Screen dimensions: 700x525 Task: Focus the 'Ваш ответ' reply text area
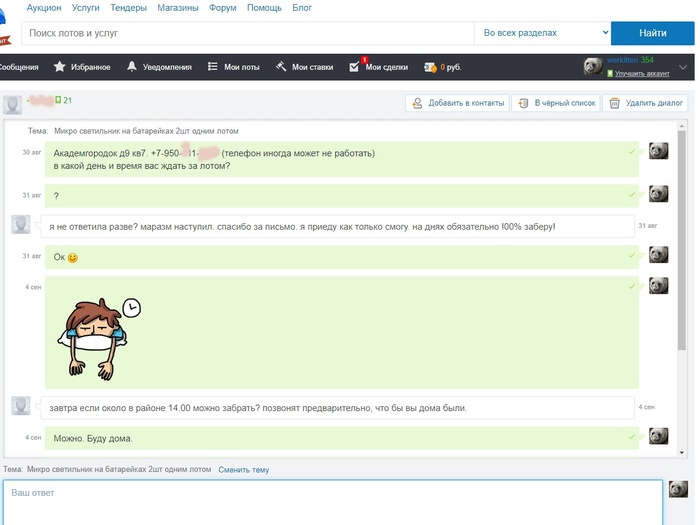(333, 503)
